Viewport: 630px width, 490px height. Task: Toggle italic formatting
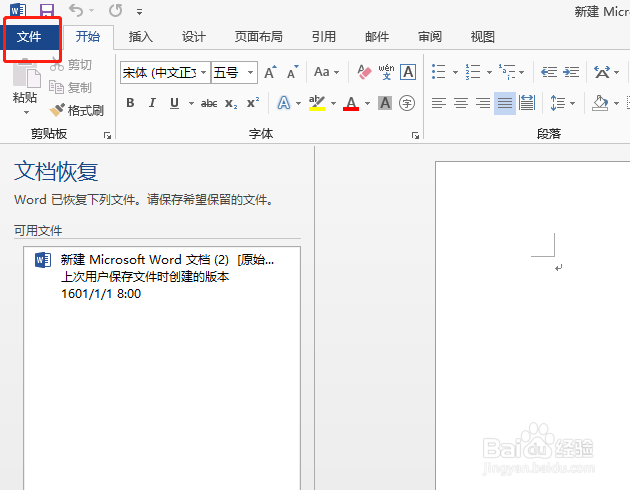152,103
